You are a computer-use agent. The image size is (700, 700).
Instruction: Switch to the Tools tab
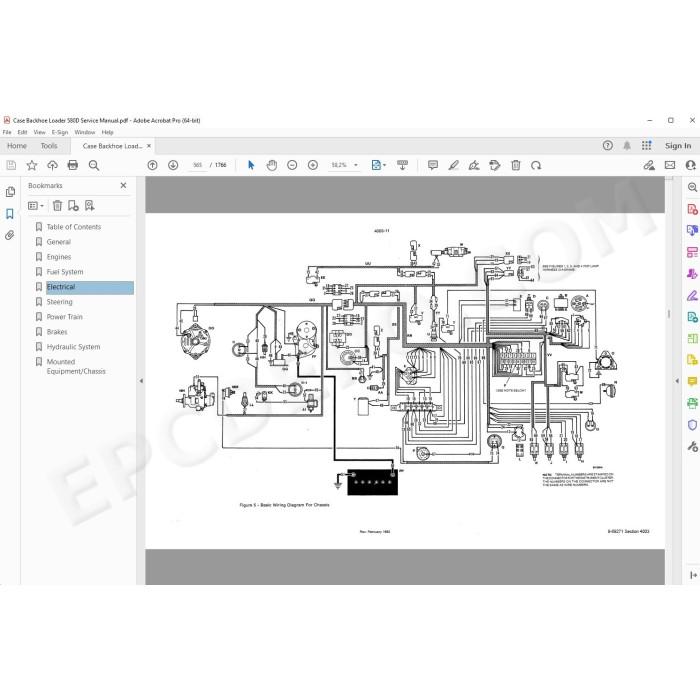click(x=49, y=146)
